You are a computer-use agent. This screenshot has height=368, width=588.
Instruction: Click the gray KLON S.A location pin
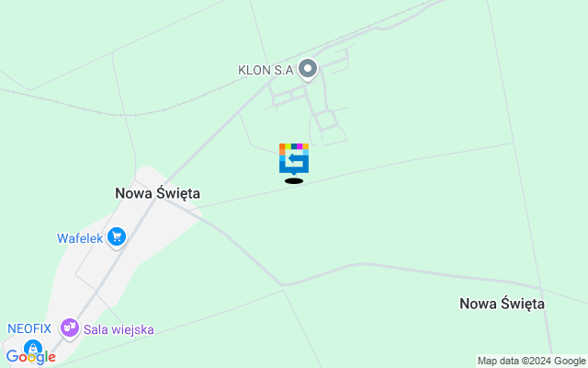point(308,70)
